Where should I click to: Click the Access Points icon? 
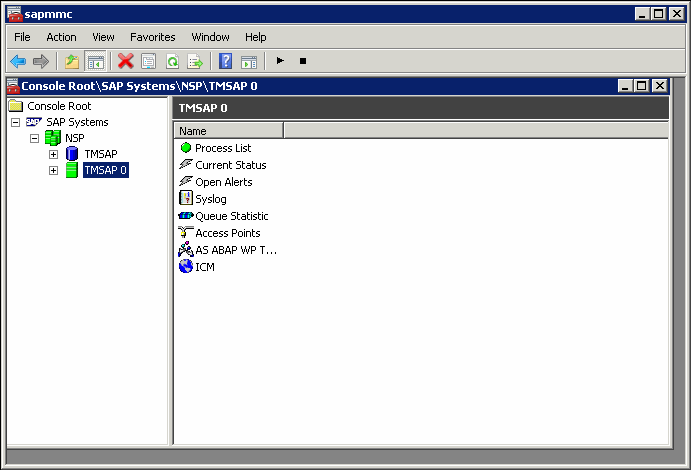[x=186, y=232]
